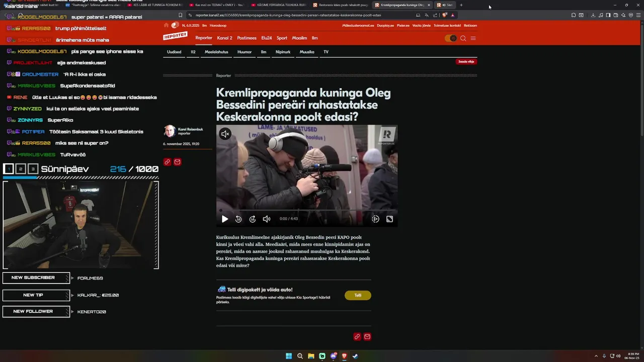Copy link icon at article bottom
Viewport: 644px width, 362px height.
pos(357,337)
